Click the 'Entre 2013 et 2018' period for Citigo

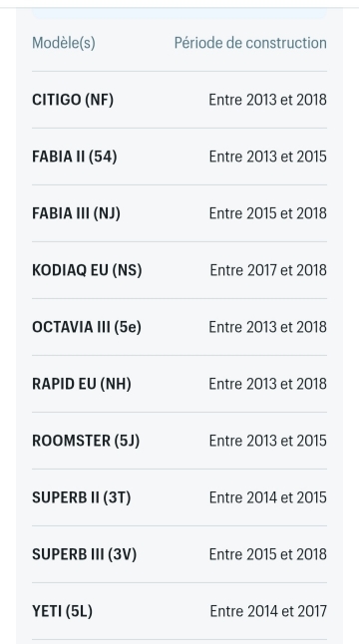(268, 100)
